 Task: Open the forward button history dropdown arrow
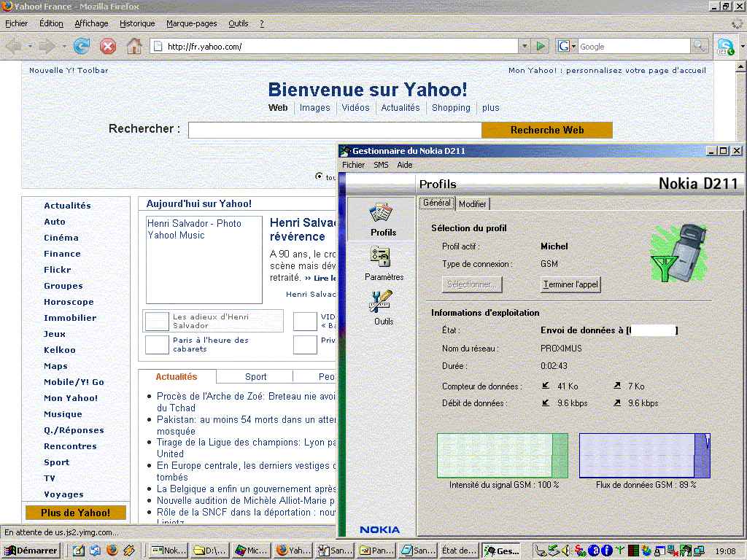pyautogui.click(x=64, y=46)
